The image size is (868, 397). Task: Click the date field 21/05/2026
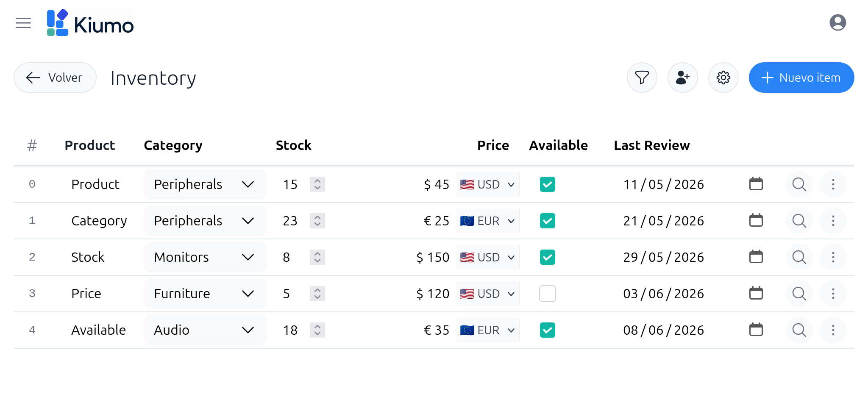point(663,221)
